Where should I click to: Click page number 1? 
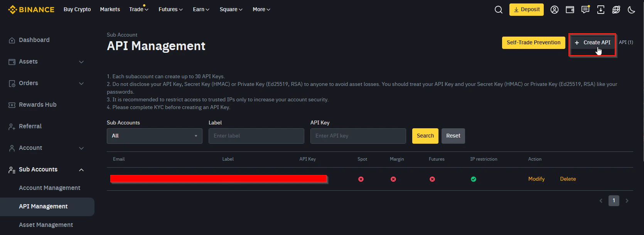coord(614,201)
